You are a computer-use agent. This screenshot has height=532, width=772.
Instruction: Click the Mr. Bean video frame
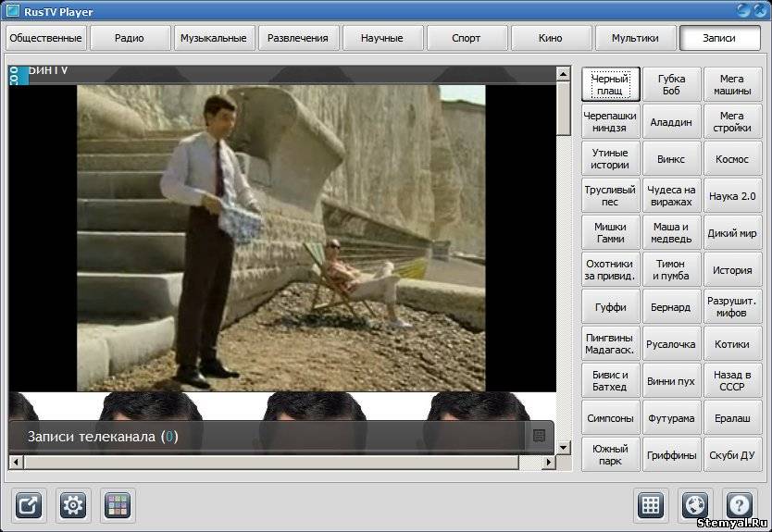(281, 238)
